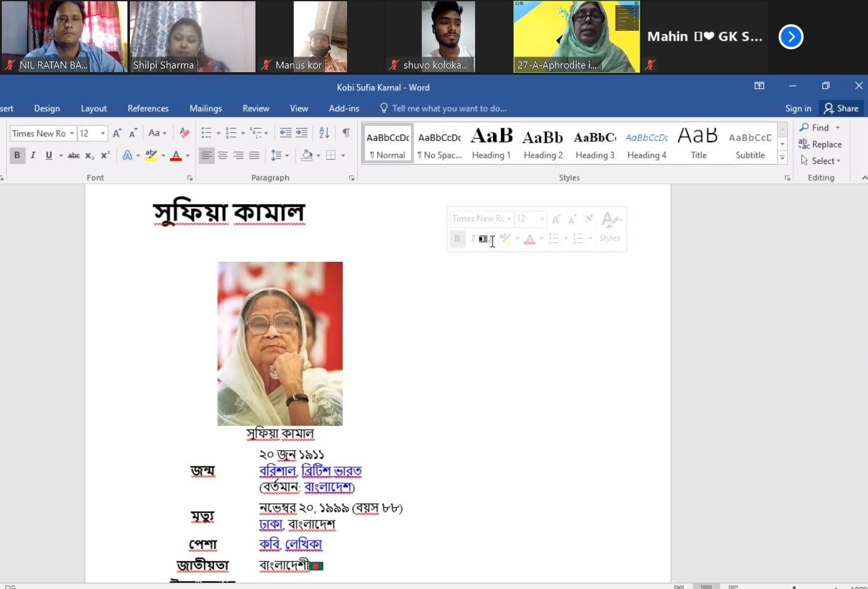The image size is (868, 589).
Task: Open the Design ribbon tab
Action: (47, 109)
